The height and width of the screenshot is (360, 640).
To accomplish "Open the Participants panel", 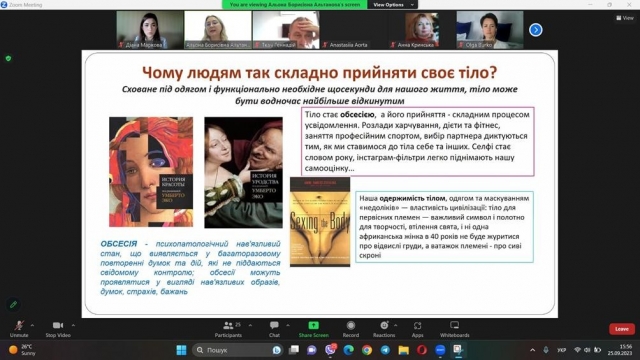I will pyautogui.click(x=228, y=329).
